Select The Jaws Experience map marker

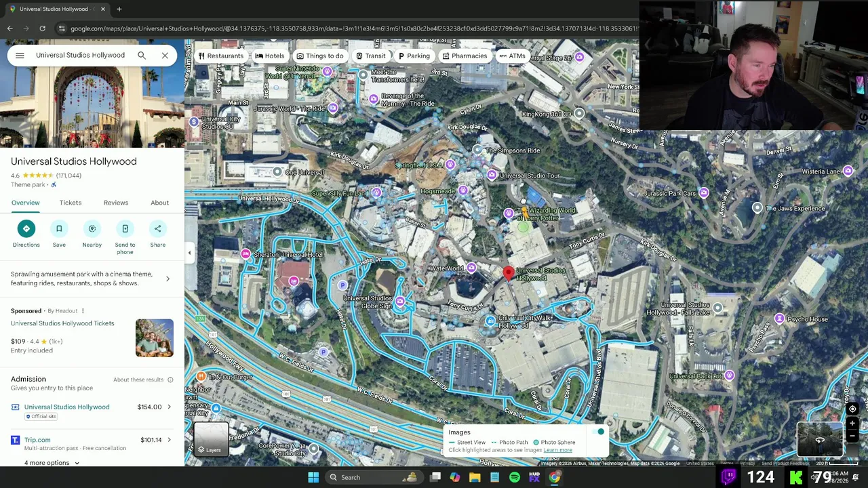757,208
